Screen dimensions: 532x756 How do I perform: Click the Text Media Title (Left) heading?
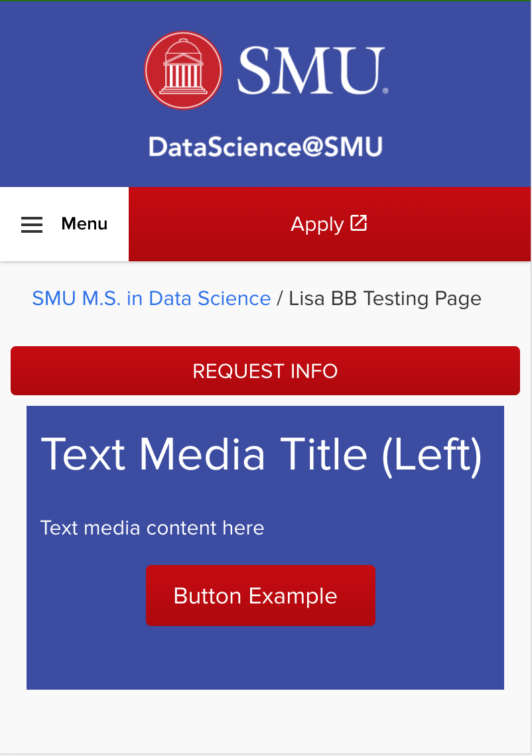pyautogui.click(x=261, y=455)
